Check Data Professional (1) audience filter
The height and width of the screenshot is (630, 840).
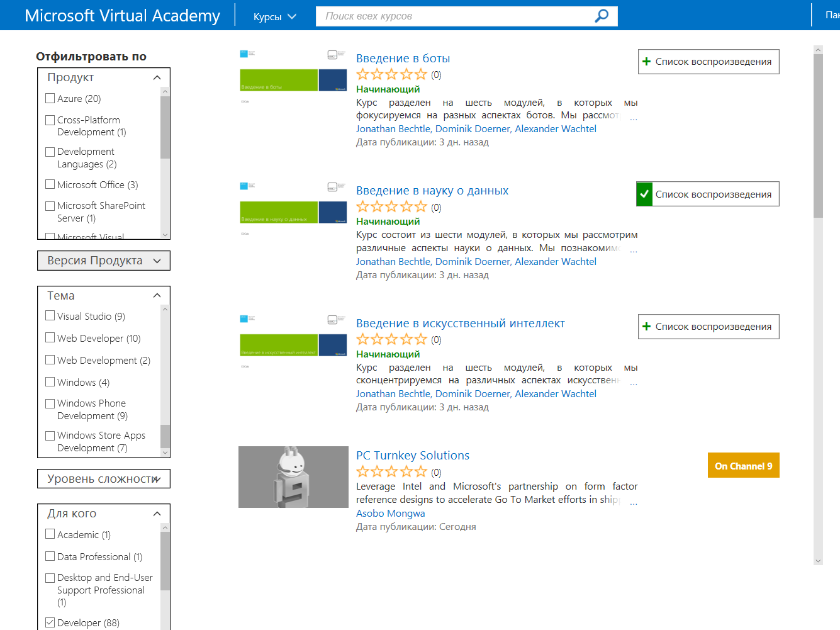[50, 556]
